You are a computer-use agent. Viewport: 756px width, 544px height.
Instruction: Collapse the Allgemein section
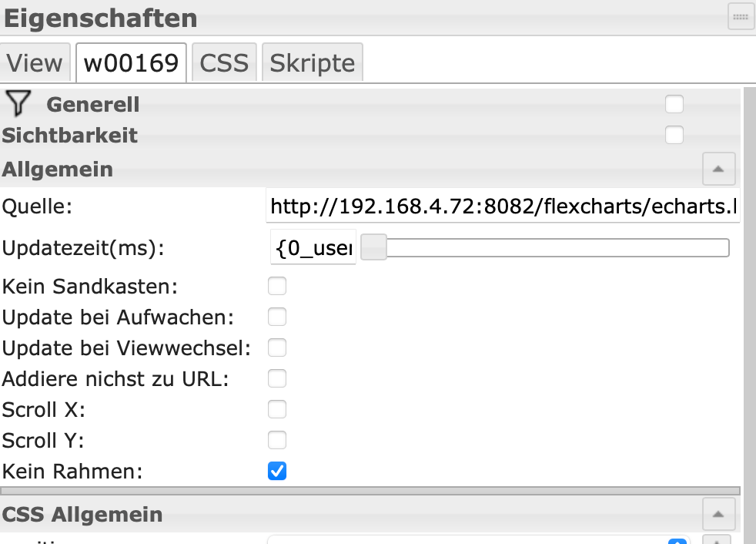pos(718,169)
